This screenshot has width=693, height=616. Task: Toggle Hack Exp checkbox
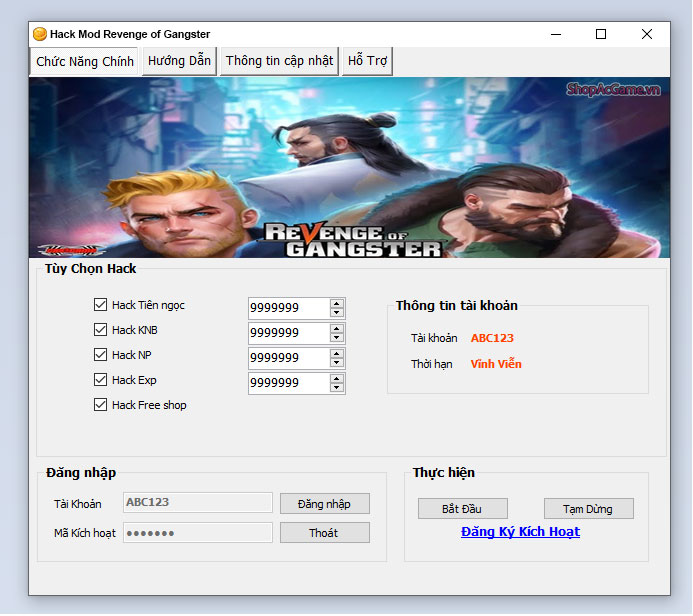point(100,380)
